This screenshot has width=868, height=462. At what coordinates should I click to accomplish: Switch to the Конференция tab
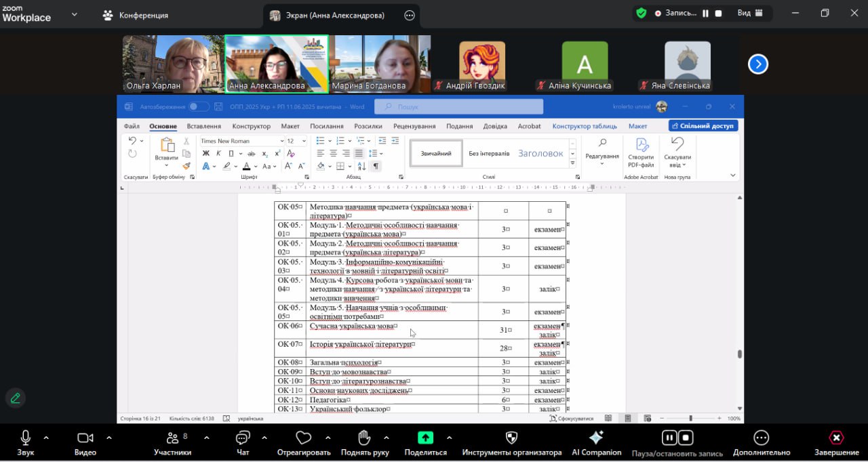(x=135, y=15)
